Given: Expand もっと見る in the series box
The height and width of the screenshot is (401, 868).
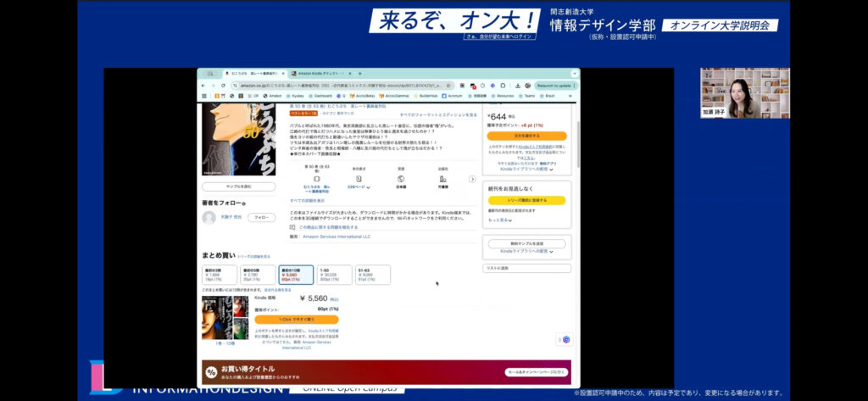Looking at the screenshot, I should pos(500,220).
